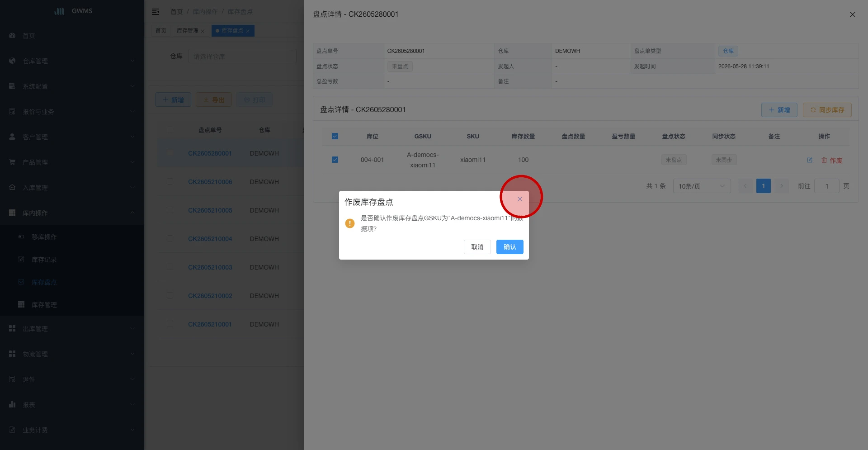Close the 盘点详情 drawer panel
The height and width of the screenshot is (450, 868).
[853, 14]
